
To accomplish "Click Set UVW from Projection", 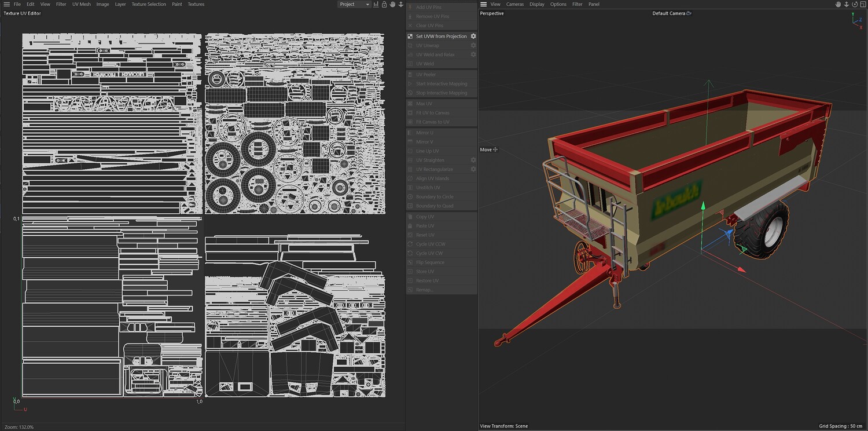I will click(442, 36).
